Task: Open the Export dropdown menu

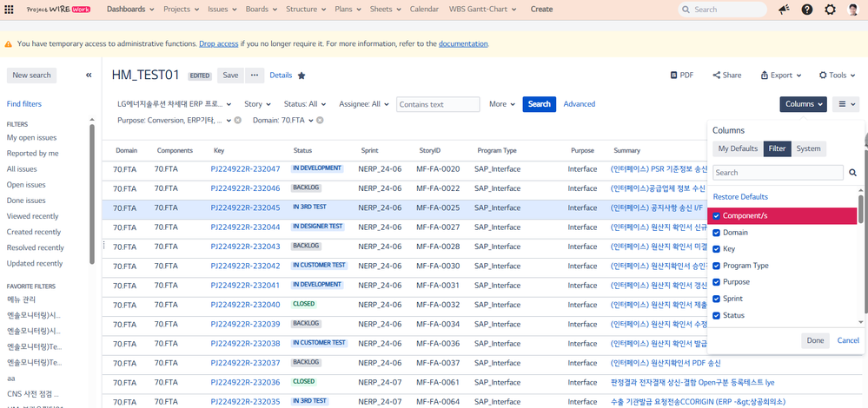Action: click(781, 76)
